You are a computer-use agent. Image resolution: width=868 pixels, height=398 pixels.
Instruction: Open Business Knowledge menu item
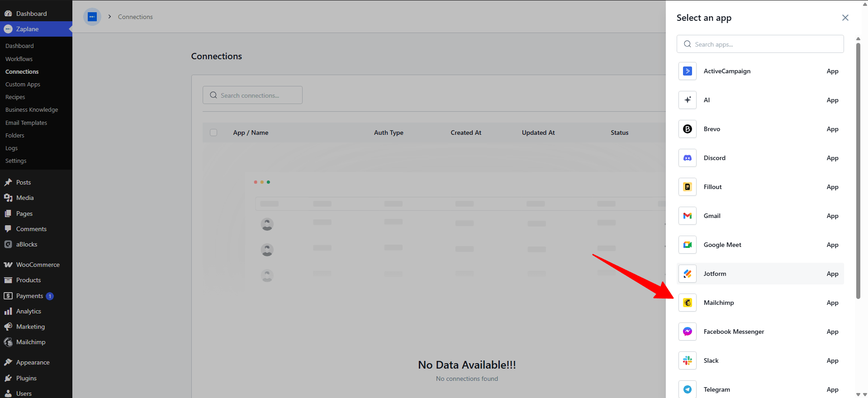pyautogui.click(x=32, y=109)
